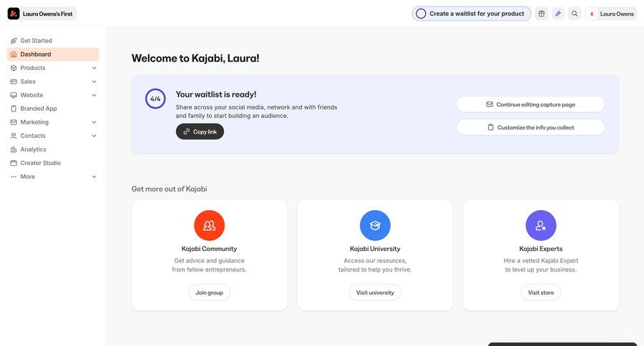Viewport: 644px width, 346px height.
Task: Click the Kajabi logo icon
Action: coord(14,14)
